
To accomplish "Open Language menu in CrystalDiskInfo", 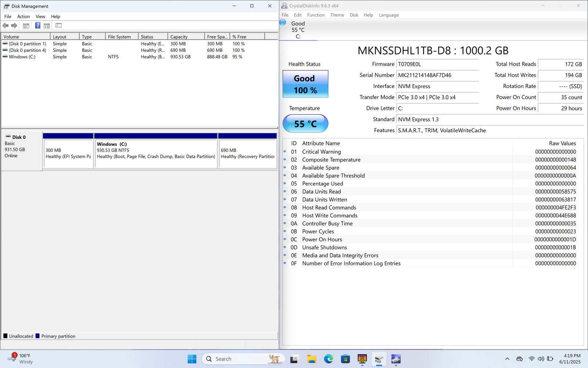I will click(x=388, y=15).
